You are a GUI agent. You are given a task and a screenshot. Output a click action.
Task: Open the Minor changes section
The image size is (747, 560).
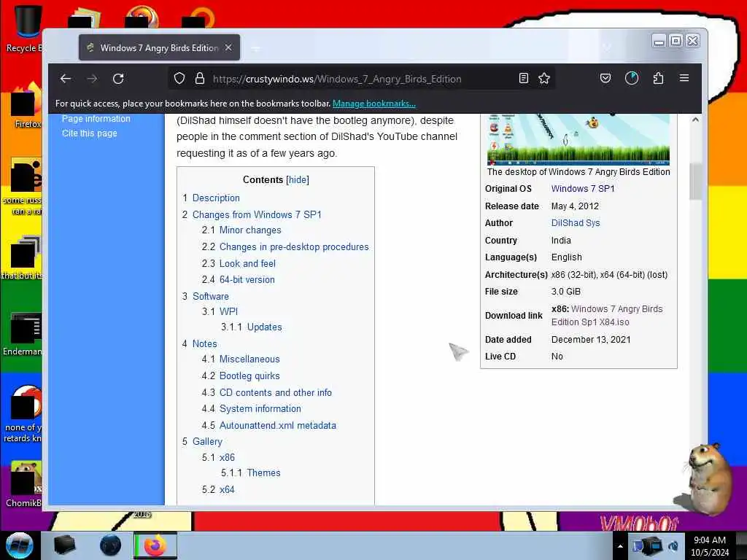click(250, 230)
